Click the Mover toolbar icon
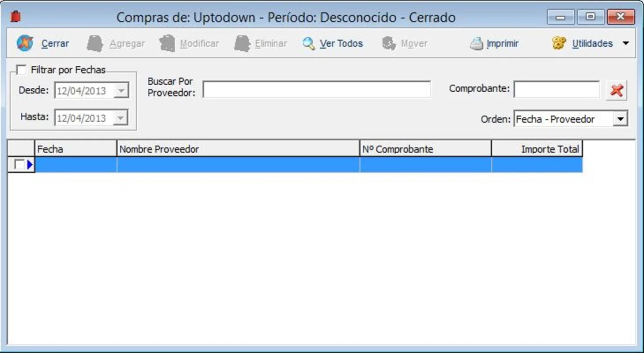This screenshot has width=644, height=353. [389, 44]
